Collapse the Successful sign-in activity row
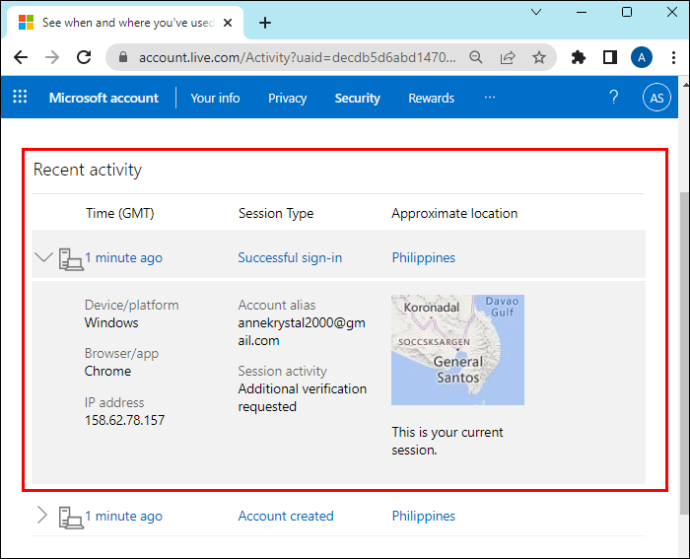Screen dimensions: 690x559 [44, 257]
